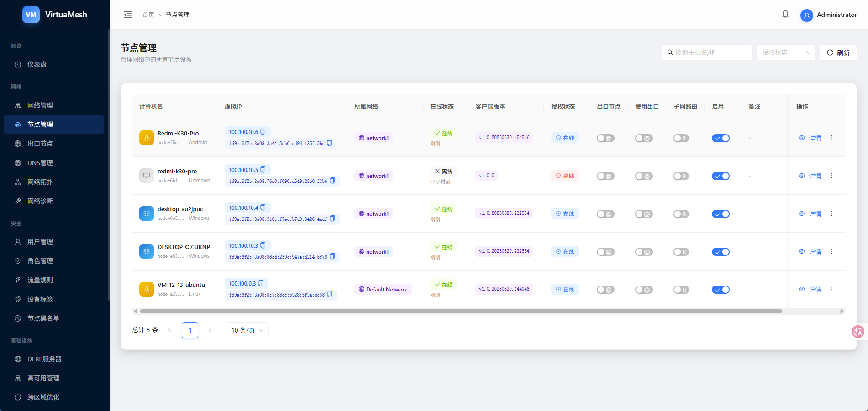Copy the IPv6 address ending 28e0:f3b6
The height and width of the screenshot is (411, 868).
pyautogui.click(x=332, y=181)
